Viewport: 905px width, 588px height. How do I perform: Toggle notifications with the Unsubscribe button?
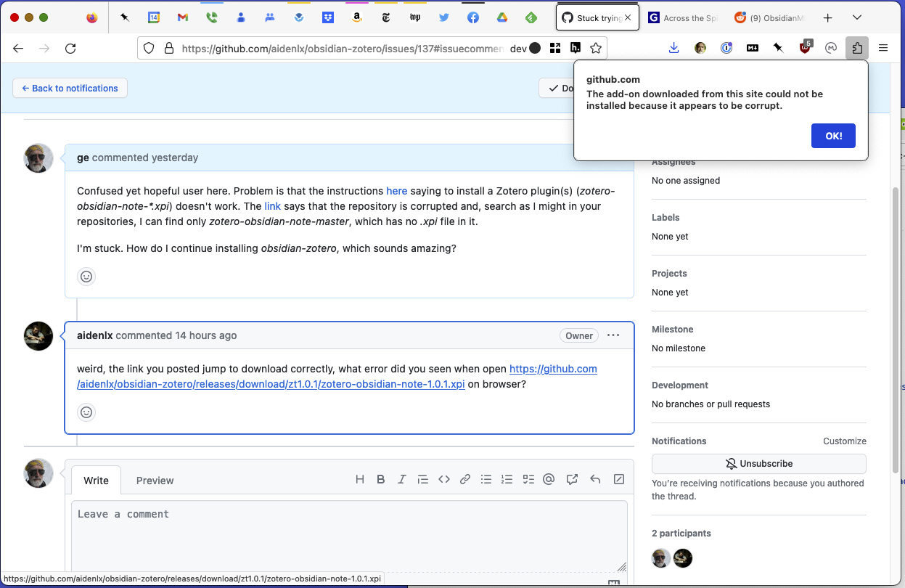[x=758, y=464]
